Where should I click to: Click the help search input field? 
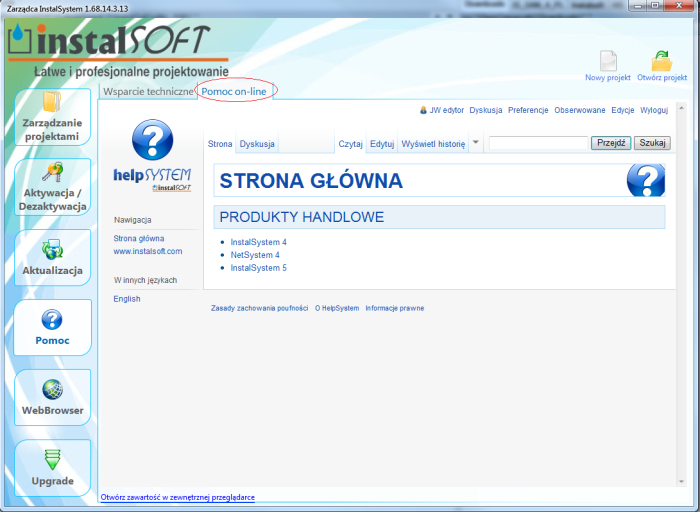(538, 143)
